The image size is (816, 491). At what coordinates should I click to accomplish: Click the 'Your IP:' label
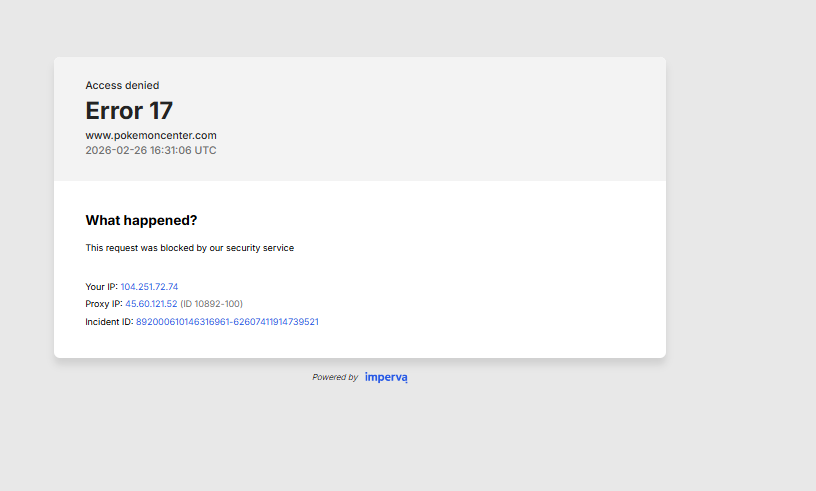(x=101, y=287)
